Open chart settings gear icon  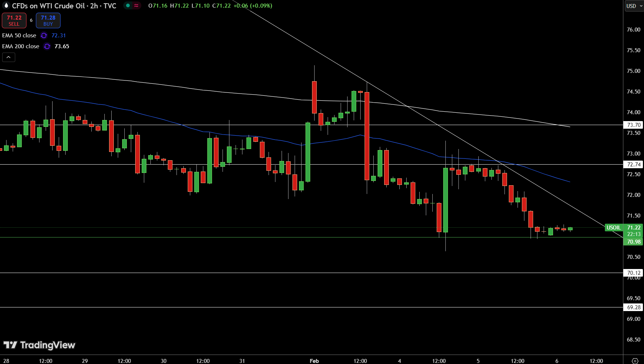(635, 361)
